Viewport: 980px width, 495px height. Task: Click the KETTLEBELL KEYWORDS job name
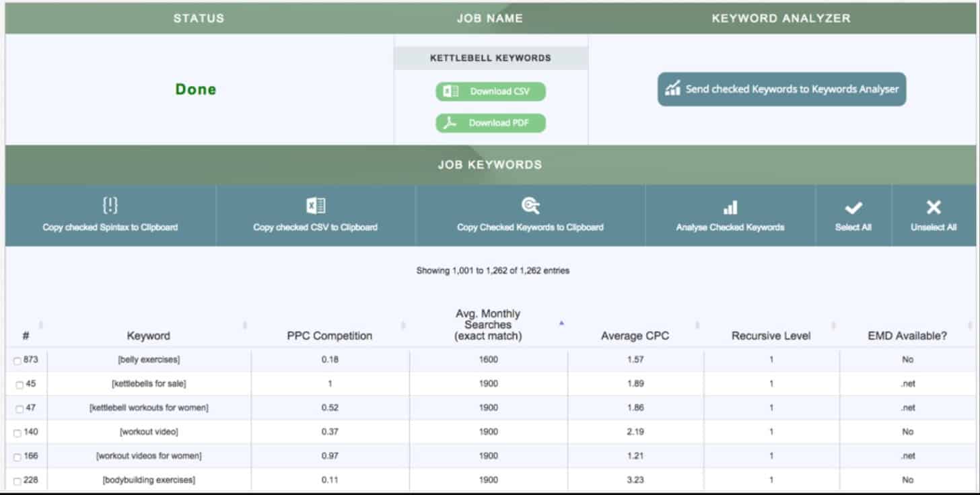coord(490,58)
